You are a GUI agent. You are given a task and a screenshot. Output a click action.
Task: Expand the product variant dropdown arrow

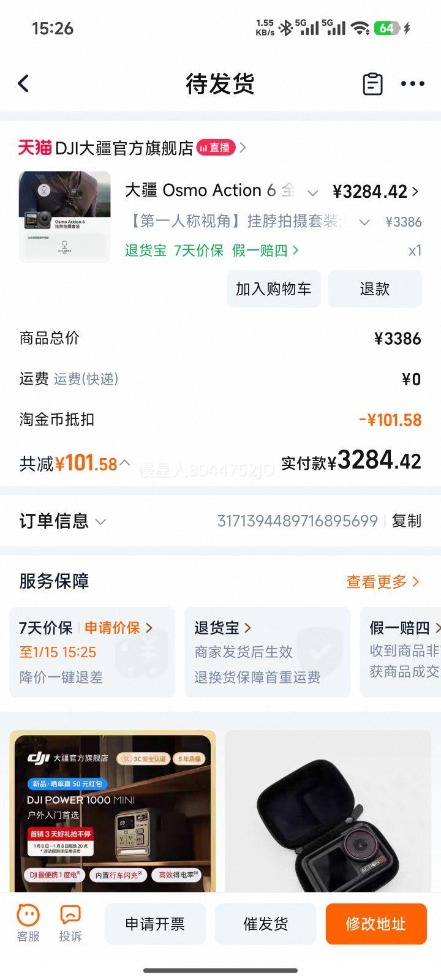[x=364, y=222]
